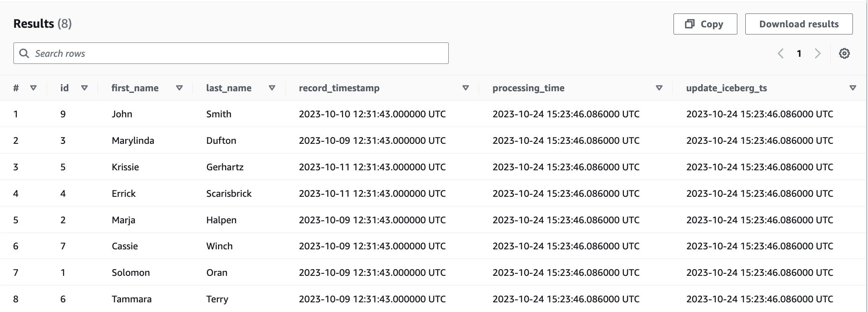Open the last_name column filter dropdown
This screenshot has width=868, height=312.
tap(272, 88)
